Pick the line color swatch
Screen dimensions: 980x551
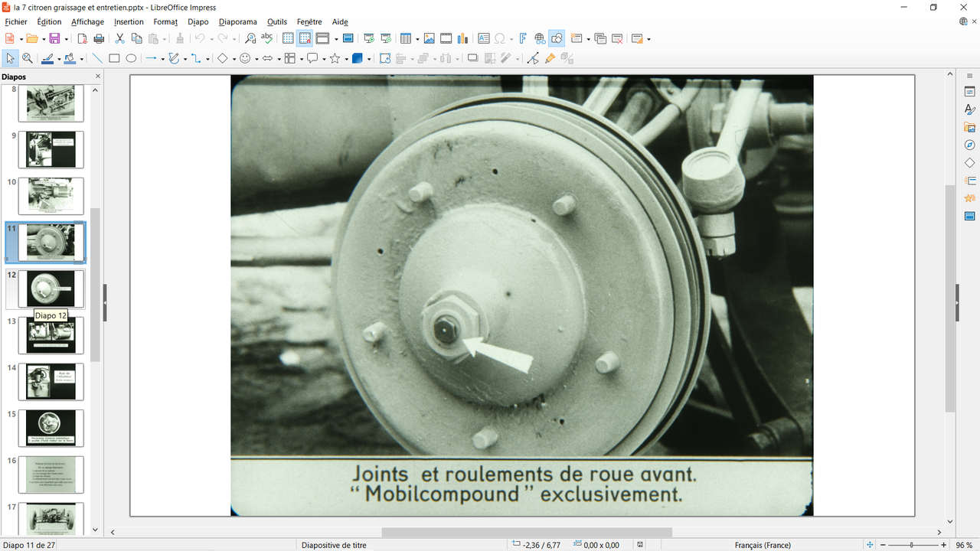click(47, 58)
